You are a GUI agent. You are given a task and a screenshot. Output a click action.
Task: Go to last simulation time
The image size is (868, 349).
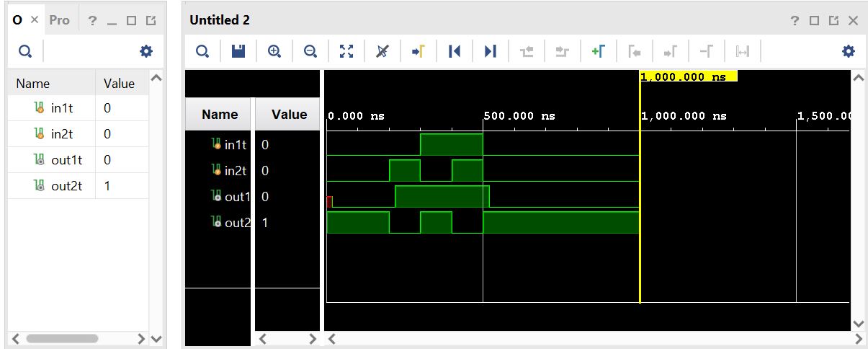pos(491,51)
